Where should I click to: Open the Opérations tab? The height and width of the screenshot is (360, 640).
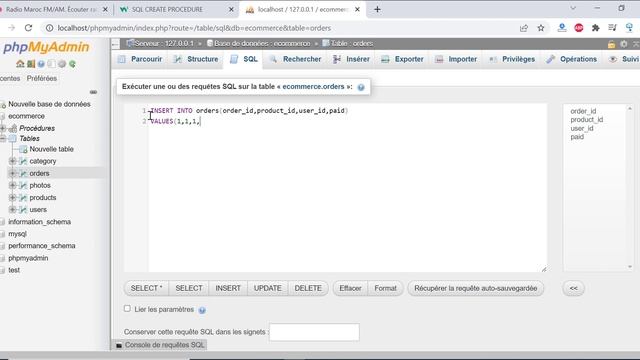572,59
